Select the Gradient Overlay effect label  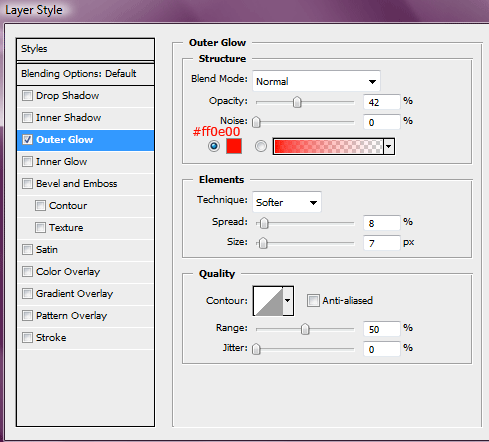tap(74, 294)
